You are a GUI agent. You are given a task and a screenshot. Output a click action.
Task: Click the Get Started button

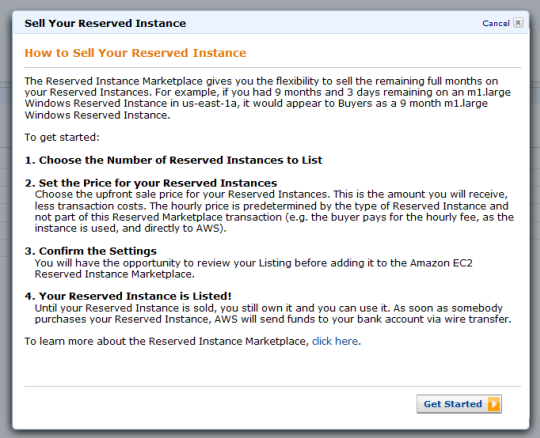point(459,404)
